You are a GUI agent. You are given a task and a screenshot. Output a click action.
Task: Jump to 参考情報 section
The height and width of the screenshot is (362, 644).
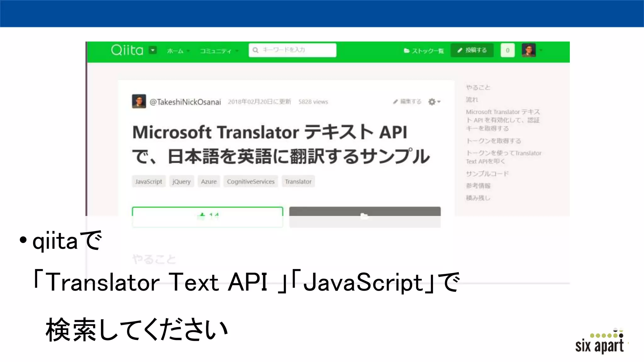478,186
